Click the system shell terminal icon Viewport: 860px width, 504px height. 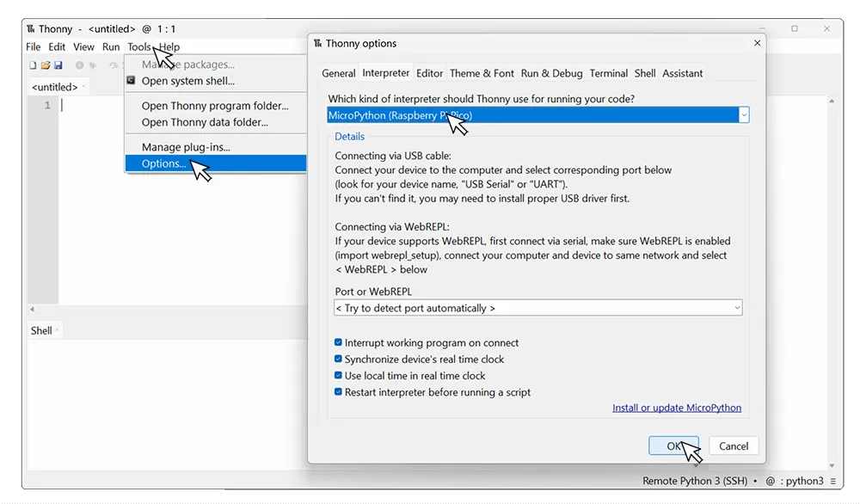click(x=132, y=81)
